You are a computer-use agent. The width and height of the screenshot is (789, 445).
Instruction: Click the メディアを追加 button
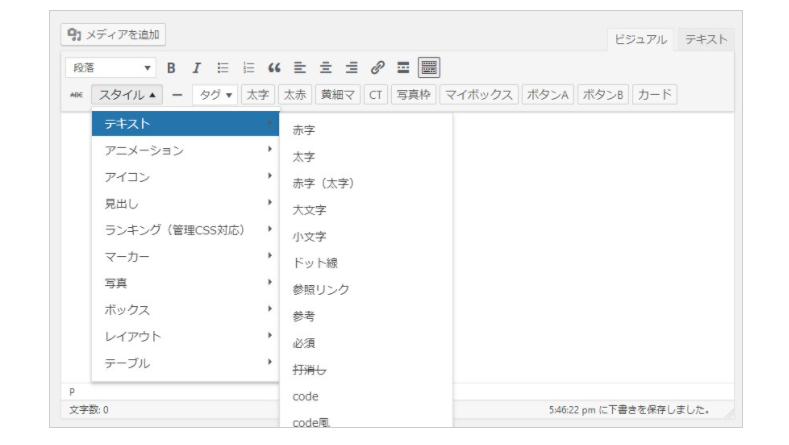(113, 35)
